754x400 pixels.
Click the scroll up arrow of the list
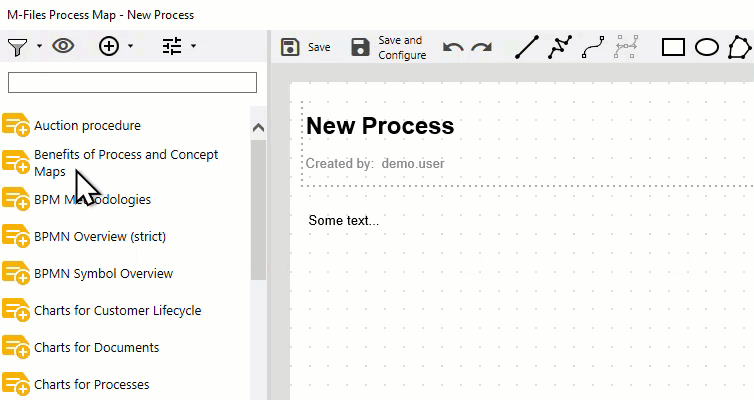pos(258,128)
